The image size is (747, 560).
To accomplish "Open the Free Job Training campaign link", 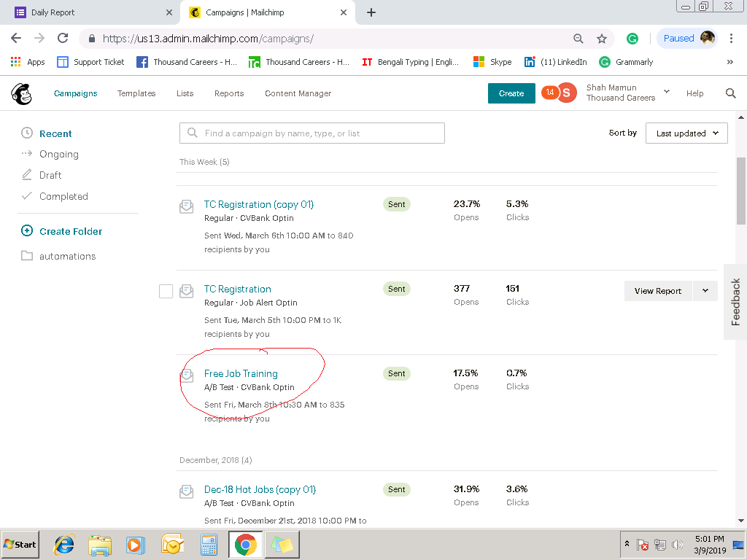I will pyautogui.click(x=241, y=373).
